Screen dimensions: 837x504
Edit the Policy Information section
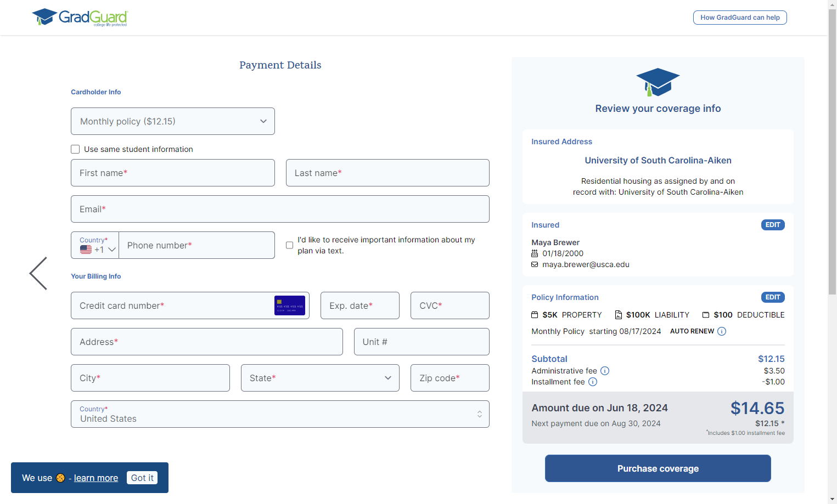point(773,297)
